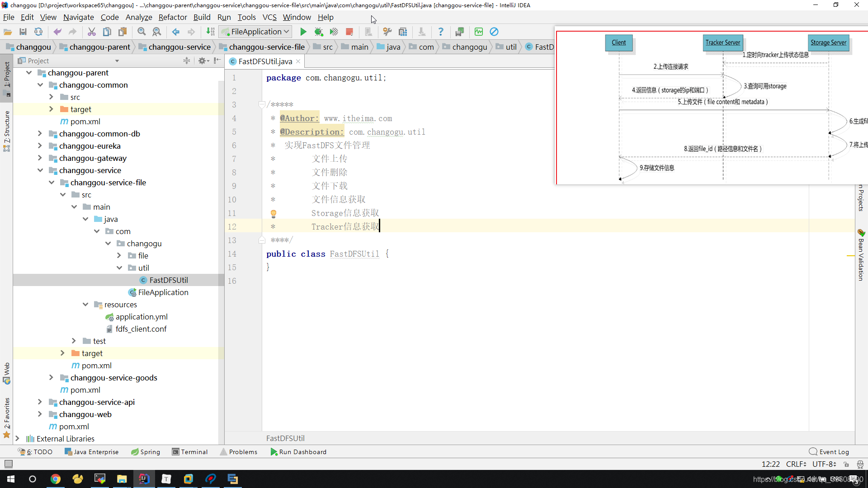868x488 pixels.
Task: Run FileApplication with the green play icon
Action: click(x=303, y=32)
